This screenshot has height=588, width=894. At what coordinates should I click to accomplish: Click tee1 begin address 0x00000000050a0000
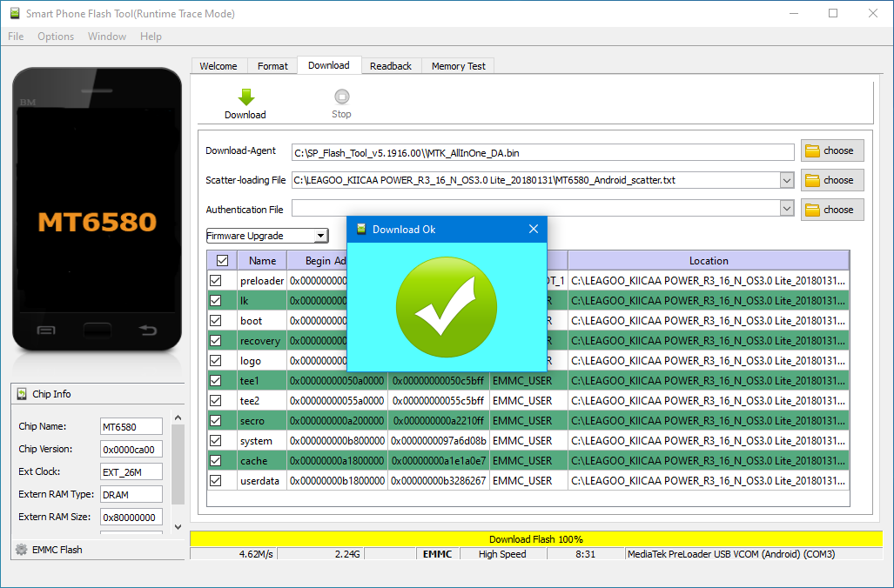tap(337, 380)
